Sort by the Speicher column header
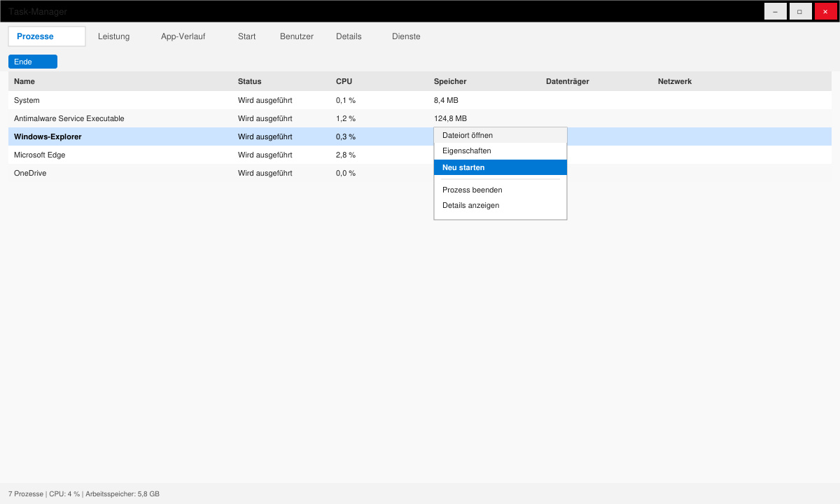This screenshot has height=504, width=840. coord(450,81)
